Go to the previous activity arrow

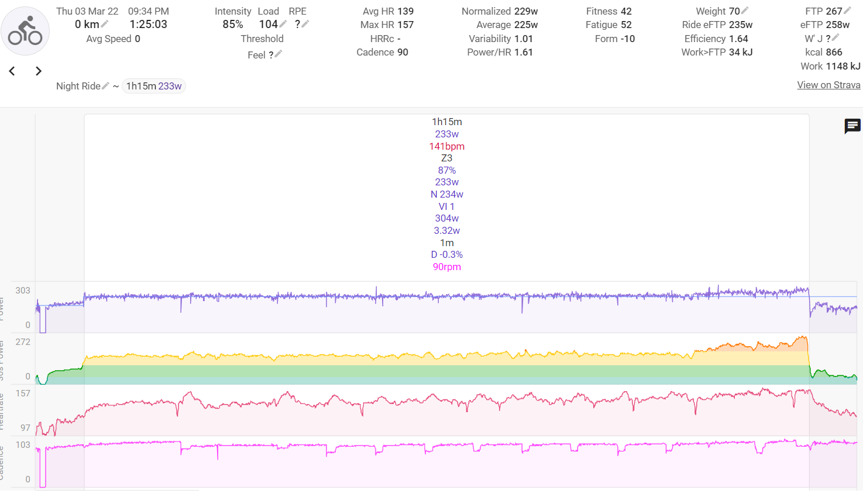pos(12,71)
